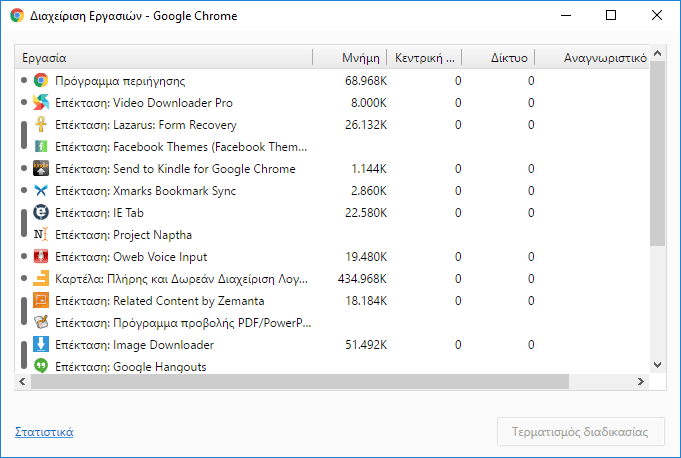
Task: Click the Image Downloader arrow icon
Action: [41, 344]
